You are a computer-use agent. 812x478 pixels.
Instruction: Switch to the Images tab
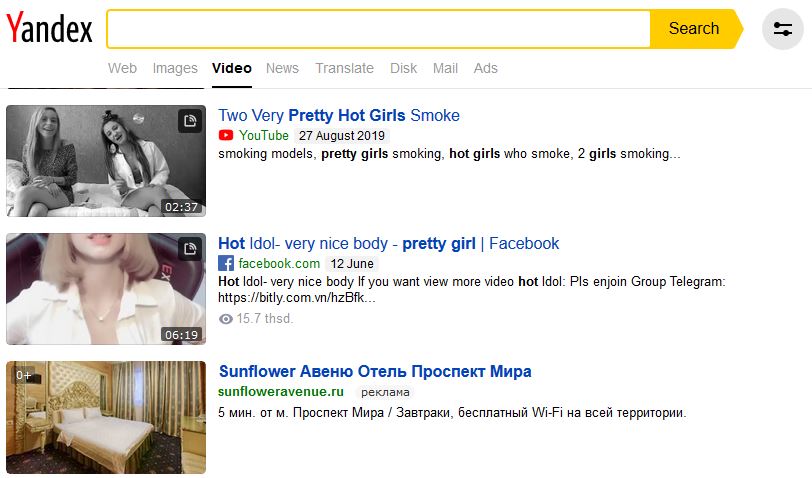[175, 68]
